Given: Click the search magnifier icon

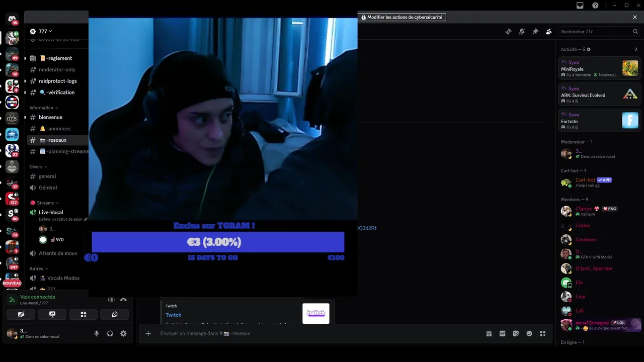Looking at the screenshot, I should tap(635, 31).
